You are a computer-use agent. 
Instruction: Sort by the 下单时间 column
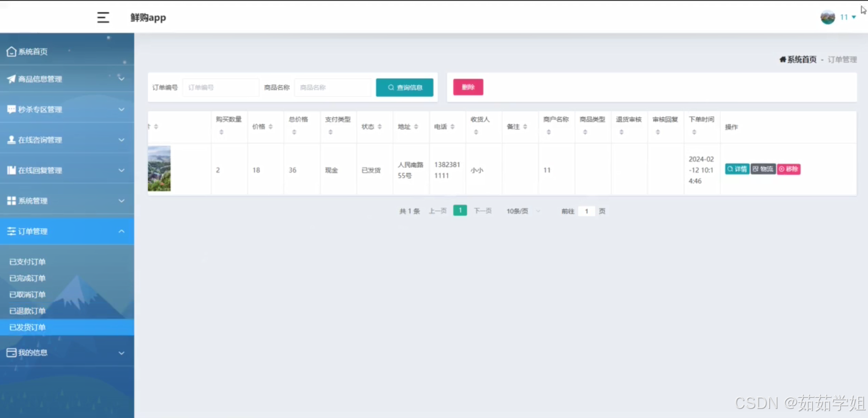pos(695,132)
